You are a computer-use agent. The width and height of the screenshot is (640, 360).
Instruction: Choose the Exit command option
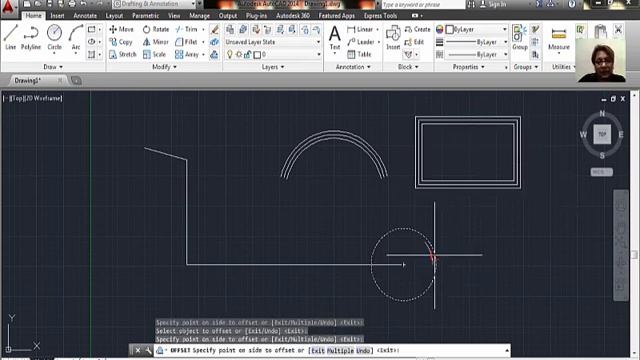coord(318,350)
